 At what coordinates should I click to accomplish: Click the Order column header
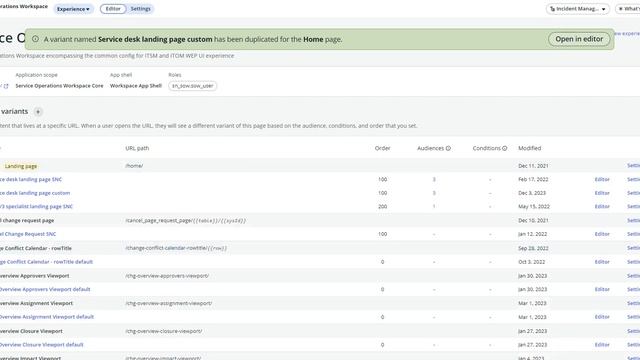pos(382,148)
